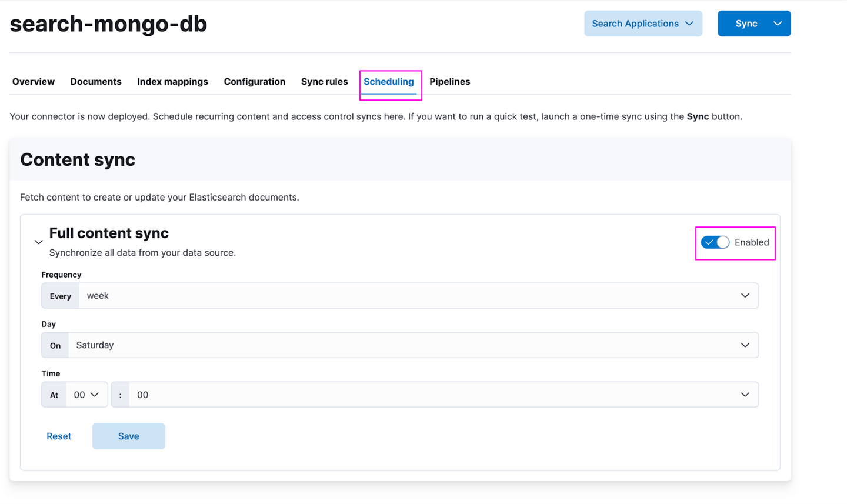Select the Pipelines tab
Viewport: 847px width, 504px height.
click(x=450, y=82)
